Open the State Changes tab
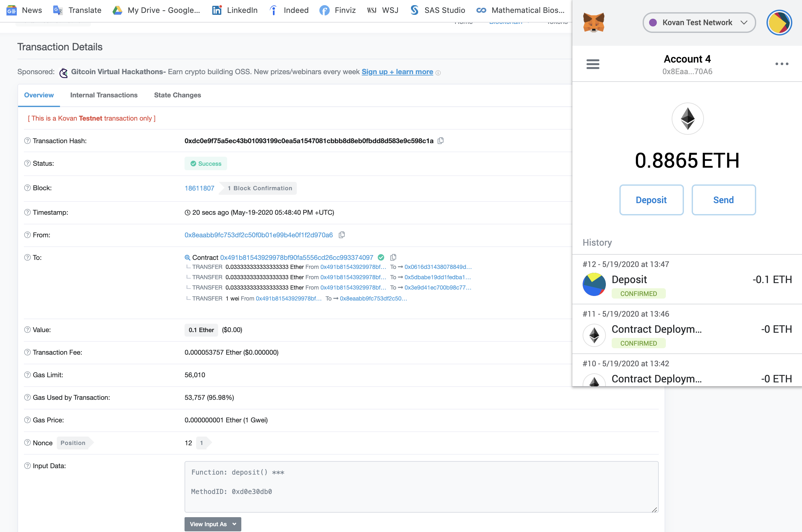Viewport: 802px width, 532px height. coord(177,95)
